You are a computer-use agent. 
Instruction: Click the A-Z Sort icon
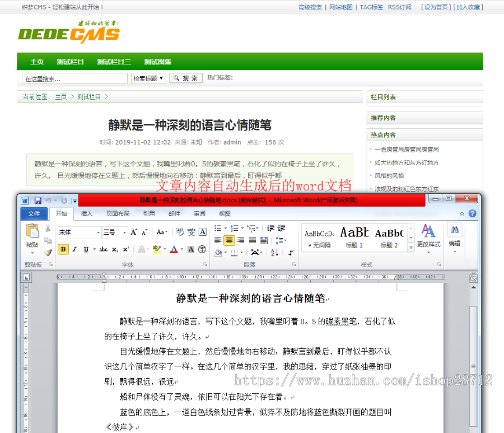pos(274,251)
